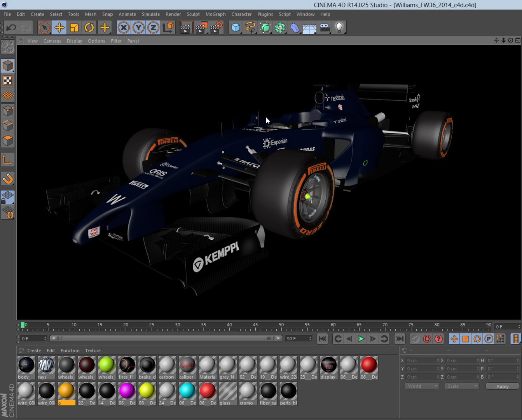Image resolution: width=522 pixels, height=420 pixels.
Task: Select the Scale tool in top toolbar
Action: click(x=74, y=28)
